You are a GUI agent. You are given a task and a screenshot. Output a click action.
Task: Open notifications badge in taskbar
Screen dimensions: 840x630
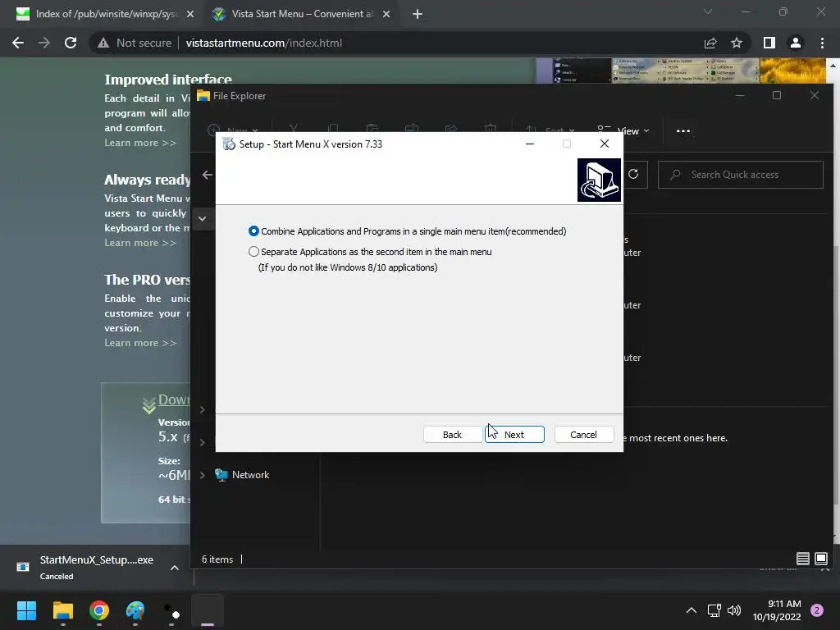817,610
